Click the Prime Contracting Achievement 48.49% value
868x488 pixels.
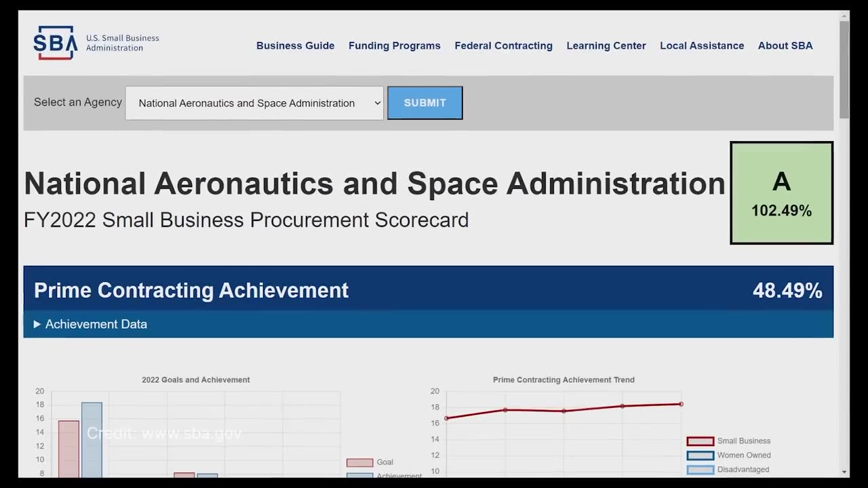pyautogui.click(x=787, y=291)
